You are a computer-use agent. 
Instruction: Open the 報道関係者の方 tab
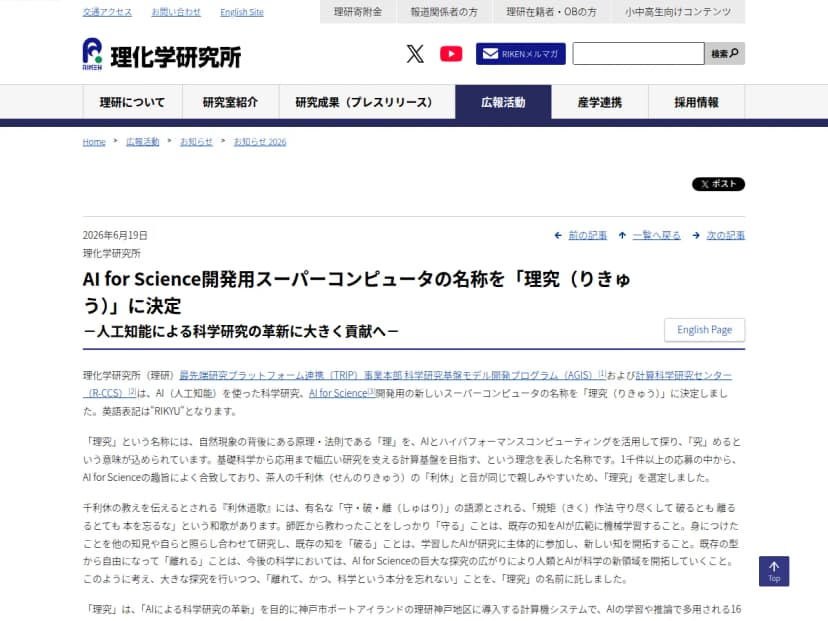click(444, 12)
